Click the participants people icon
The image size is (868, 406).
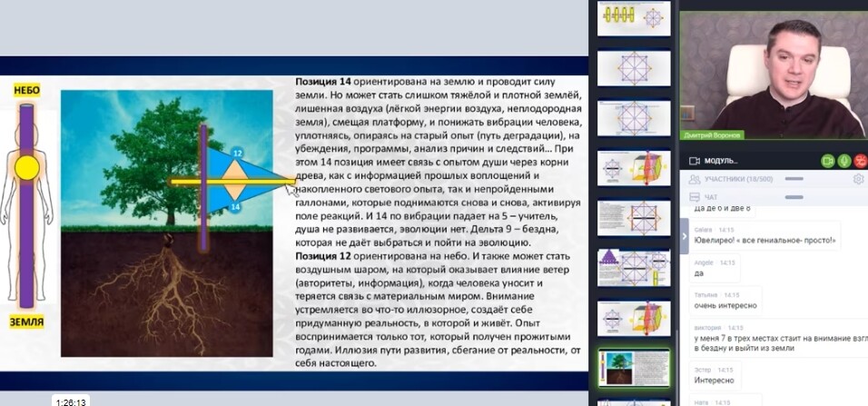695,179
